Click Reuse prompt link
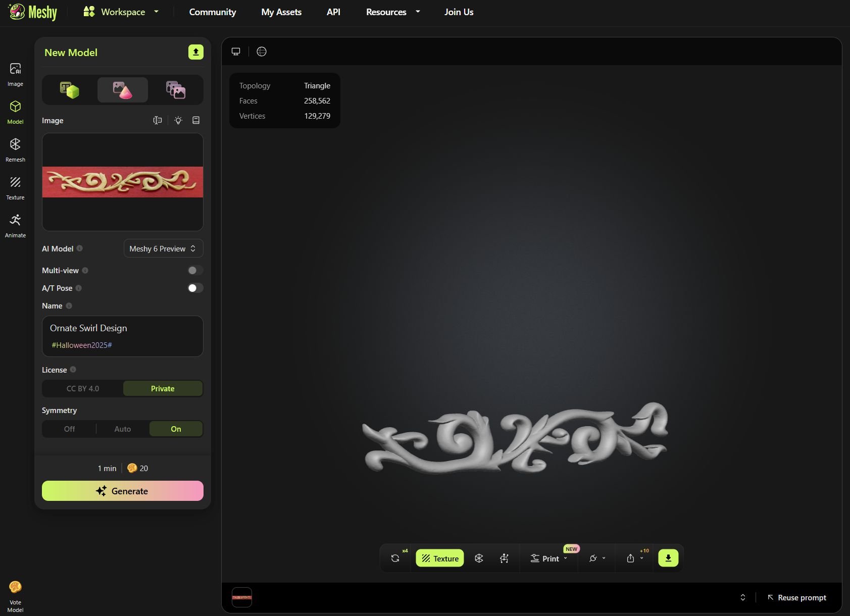This screenshot has height=616, width=850. pyautogui.click(x=797, y=597)
